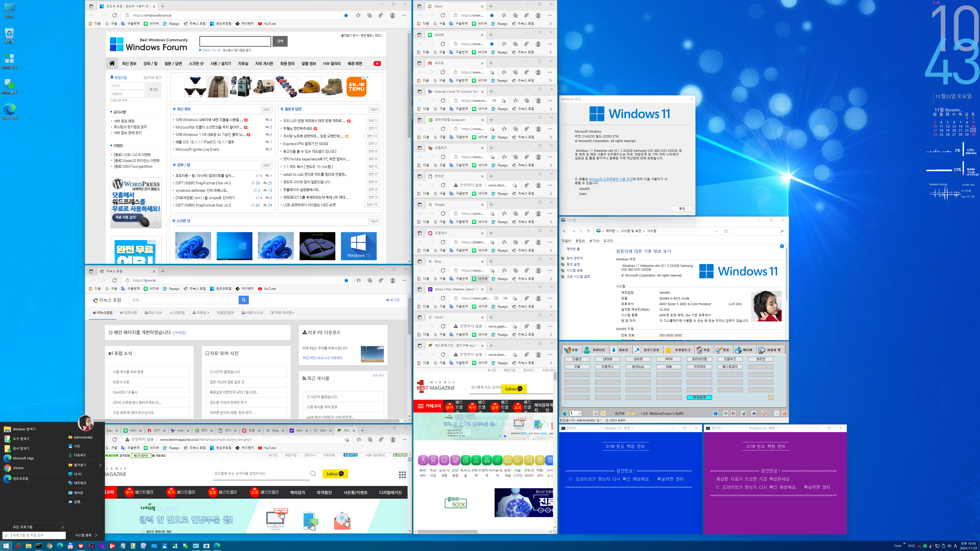Open the favorites list icon in windowsforum.kr browser toolbar
Viewport: 980px width, 551px height.
pyautogui.click(x=358, y=15)
